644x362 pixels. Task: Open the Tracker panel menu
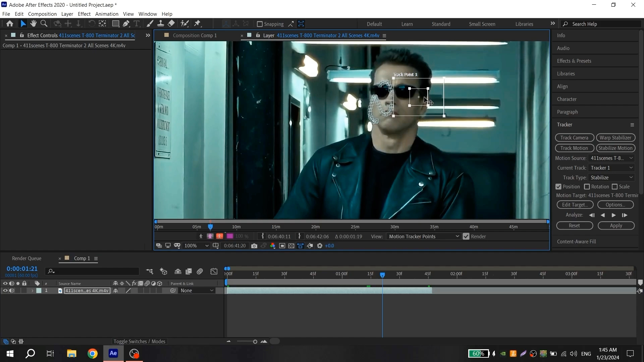click(x=632, y=125)
